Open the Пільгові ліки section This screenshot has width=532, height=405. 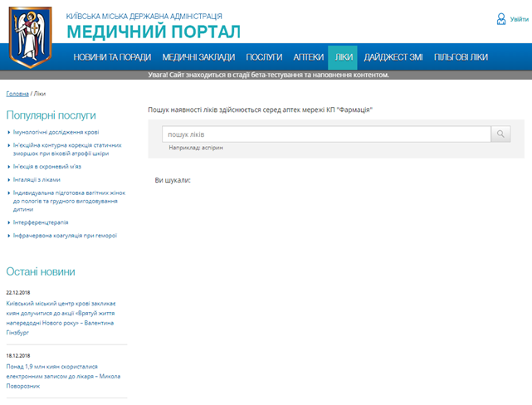tap(461, 57)
